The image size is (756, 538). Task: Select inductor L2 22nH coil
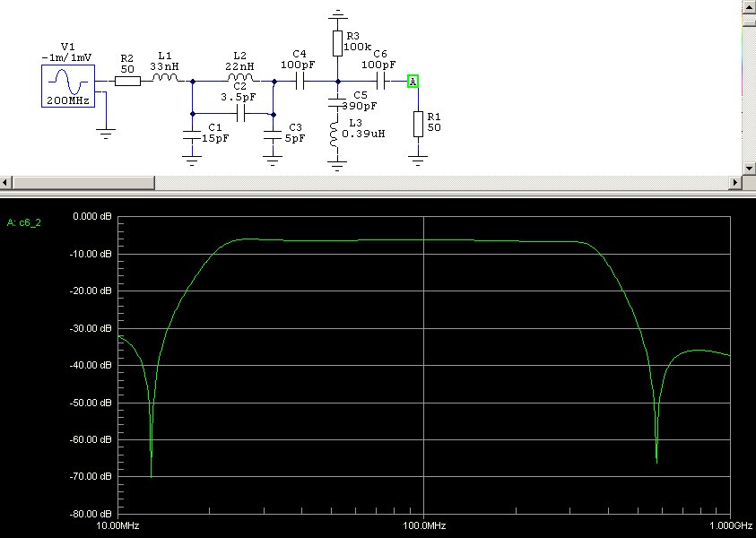tap(240, 78)
